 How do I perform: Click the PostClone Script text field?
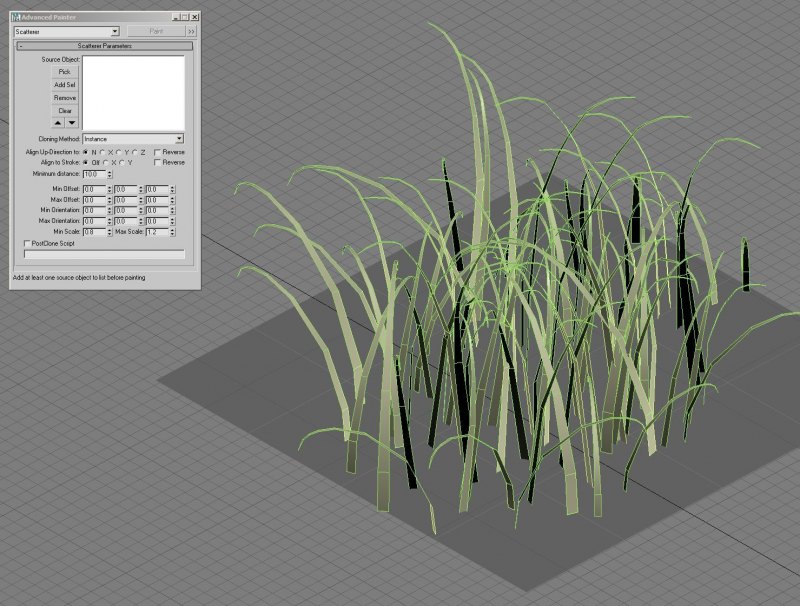pos(104,254)
